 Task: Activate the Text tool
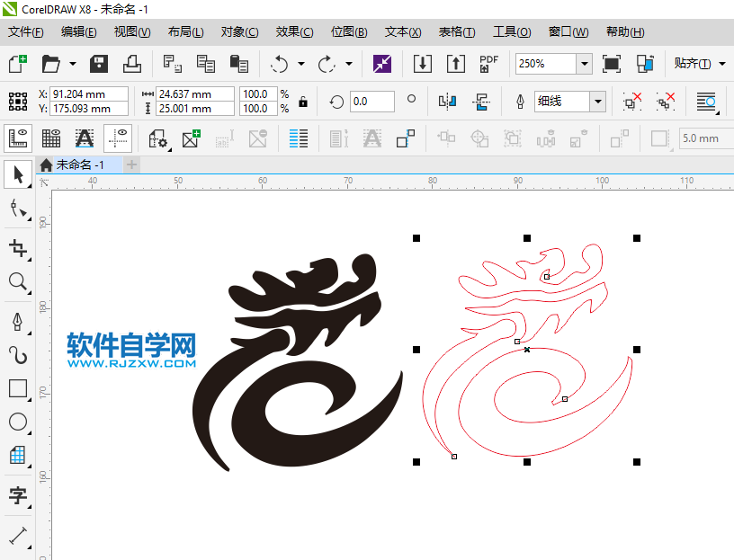(x=17, y=495)
